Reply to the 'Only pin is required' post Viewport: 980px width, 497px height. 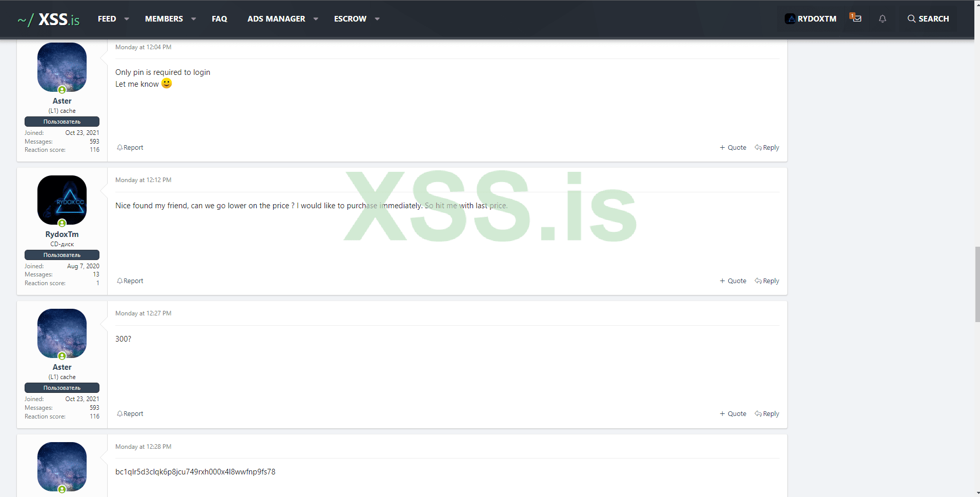tap(767, 148)
